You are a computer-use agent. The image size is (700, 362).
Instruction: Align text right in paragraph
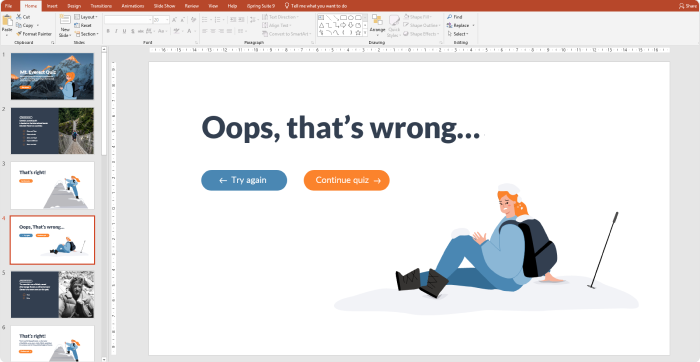221,31
